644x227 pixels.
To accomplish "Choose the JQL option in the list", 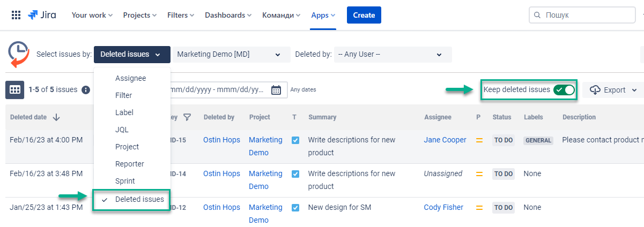I will 122,130.
